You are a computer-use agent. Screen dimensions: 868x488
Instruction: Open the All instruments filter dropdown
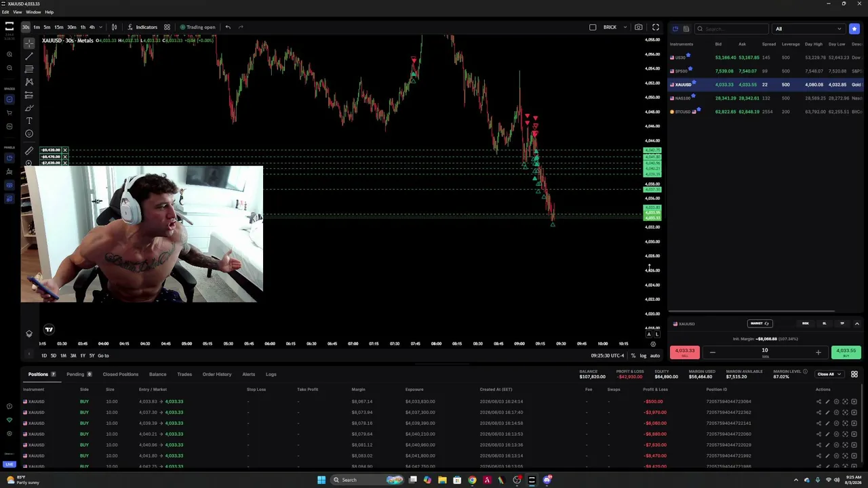[808, 28]
